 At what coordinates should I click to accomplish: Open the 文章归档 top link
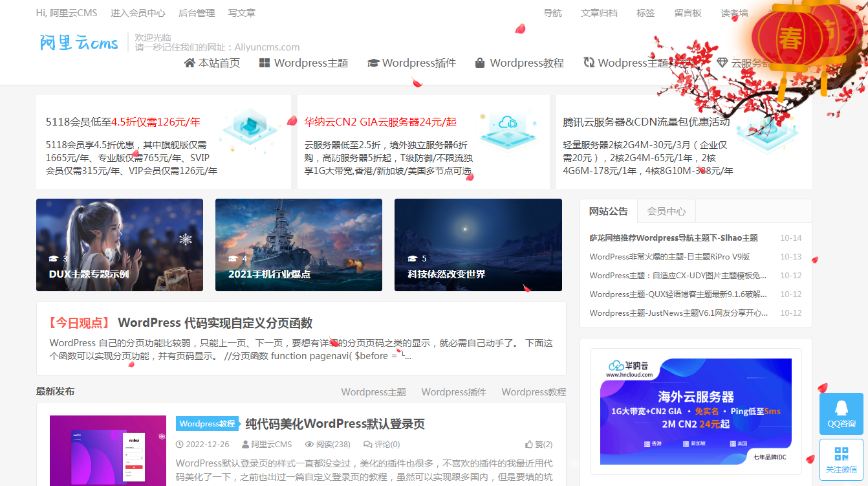[599, 13]
